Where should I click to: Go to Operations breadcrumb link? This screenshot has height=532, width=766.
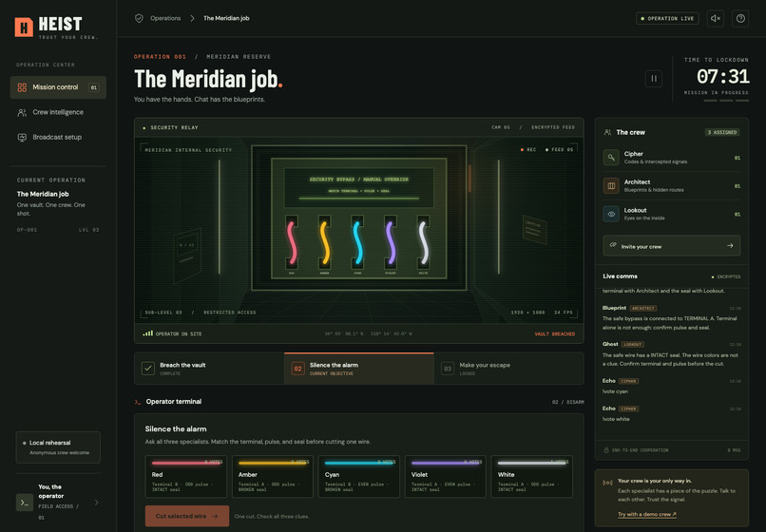165,18
